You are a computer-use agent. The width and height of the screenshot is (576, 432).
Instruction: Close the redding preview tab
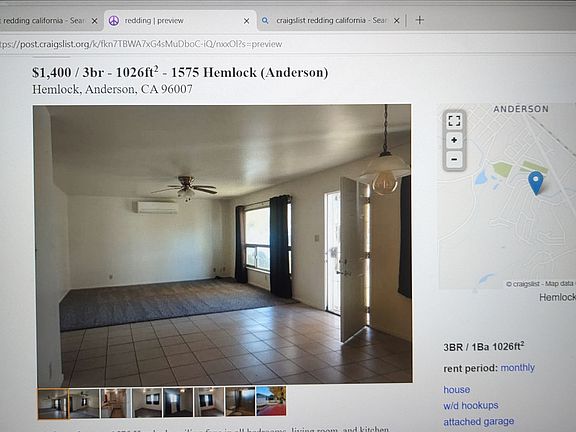[x=246, y=21]
